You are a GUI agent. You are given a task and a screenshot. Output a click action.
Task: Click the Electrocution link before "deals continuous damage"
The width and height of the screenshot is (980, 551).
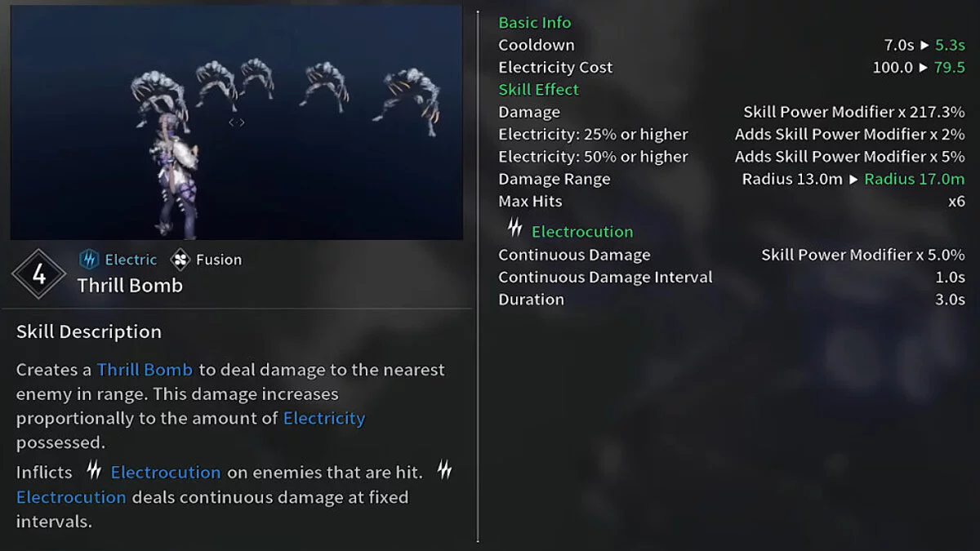[71, 497]
